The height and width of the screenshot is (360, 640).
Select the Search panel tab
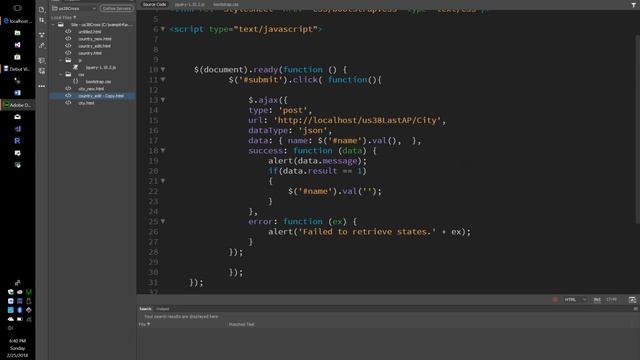145,309
